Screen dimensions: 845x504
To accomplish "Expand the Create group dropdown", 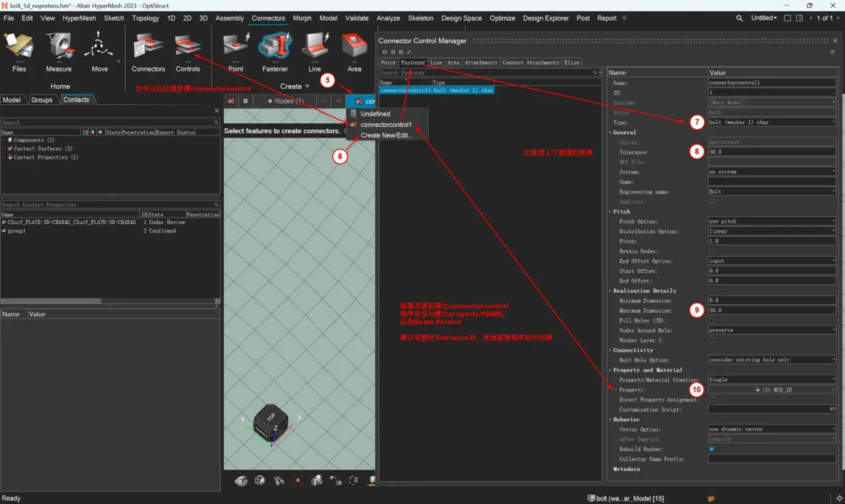I will [x=307, y=86].
